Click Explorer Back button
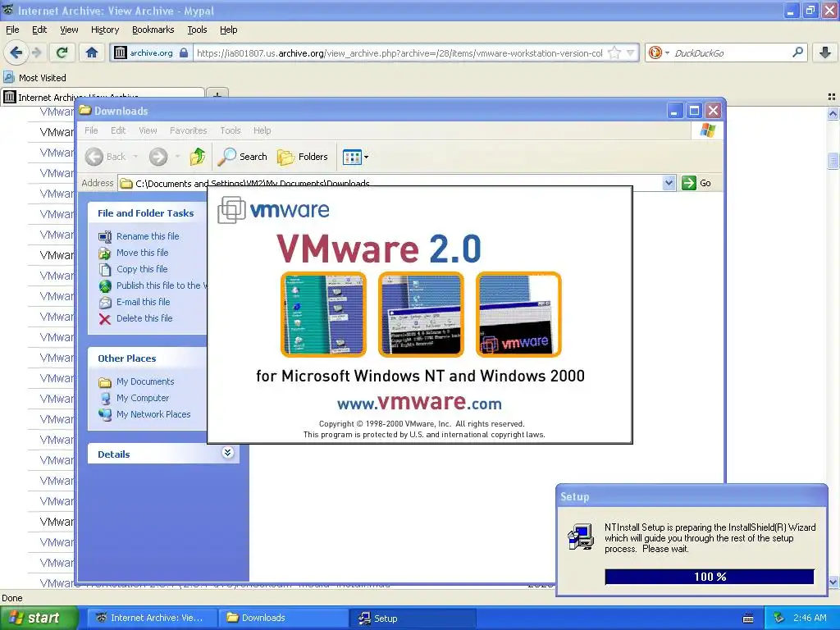 (x=105, y=157)
